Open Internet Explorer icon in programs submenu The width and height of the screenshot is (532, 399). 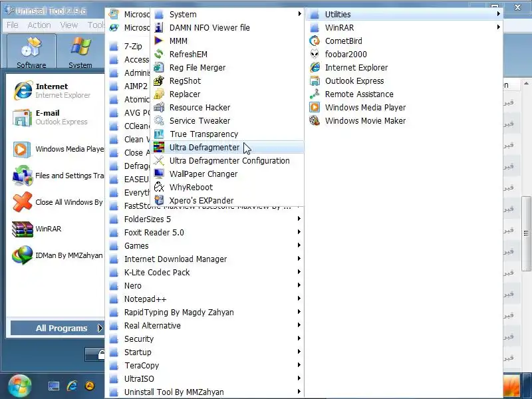coord(315,68)
